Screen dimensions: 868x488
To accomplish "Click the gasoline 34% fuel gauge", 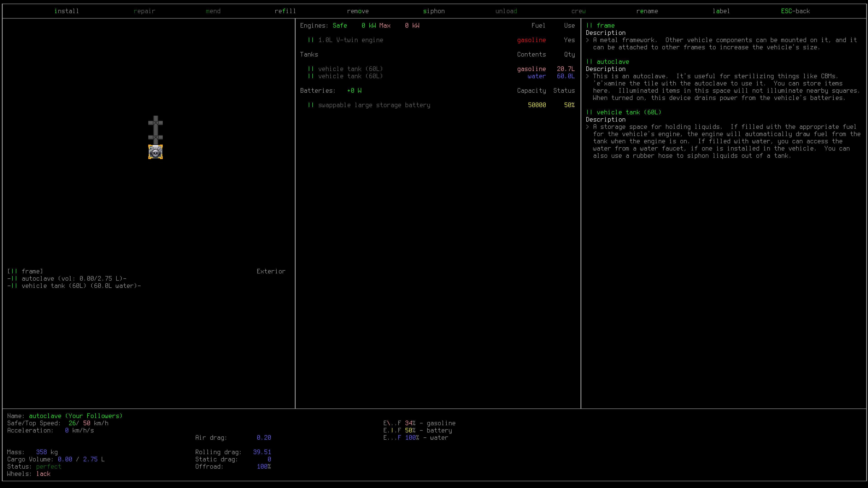I will [419, 423].
